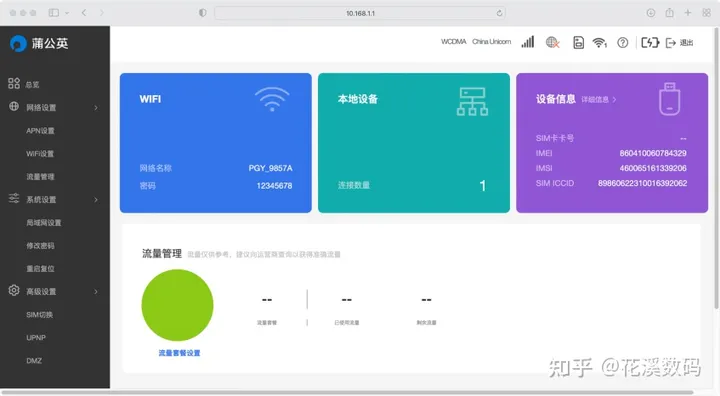Click Safari privacy shield icon

[x=202, y=13]
